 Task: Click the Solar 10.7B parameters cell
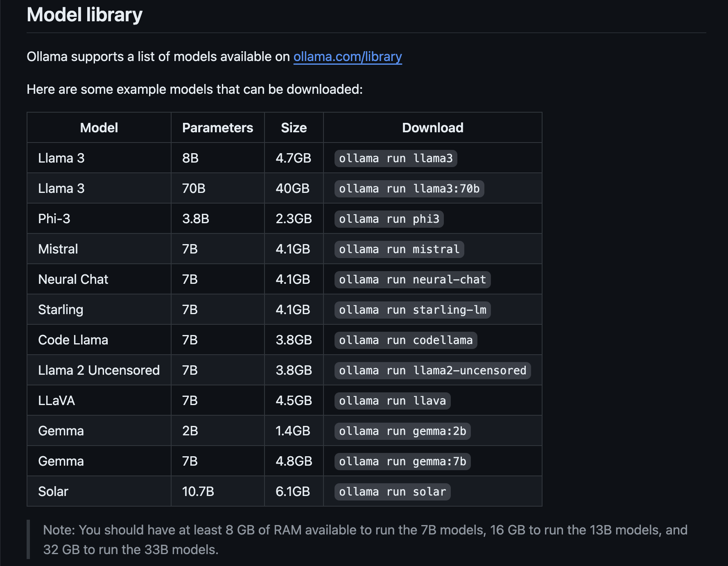point(198,491)
